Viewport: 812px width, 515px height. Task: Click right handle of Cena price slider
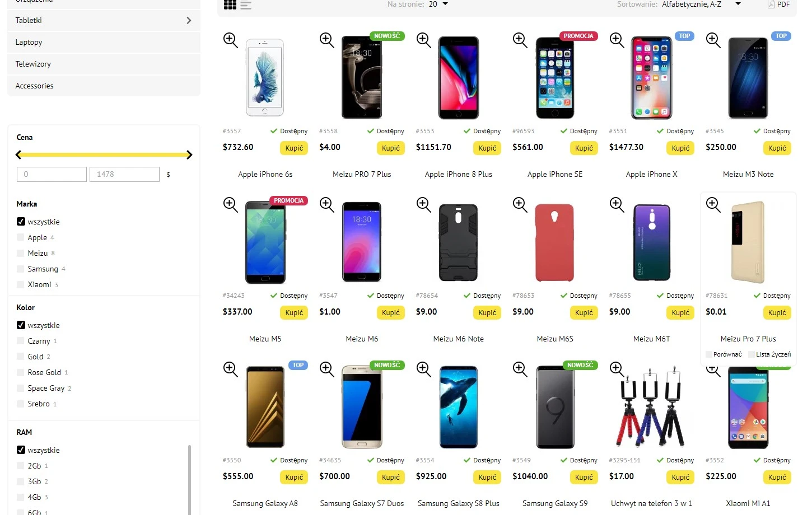[189, 155]
